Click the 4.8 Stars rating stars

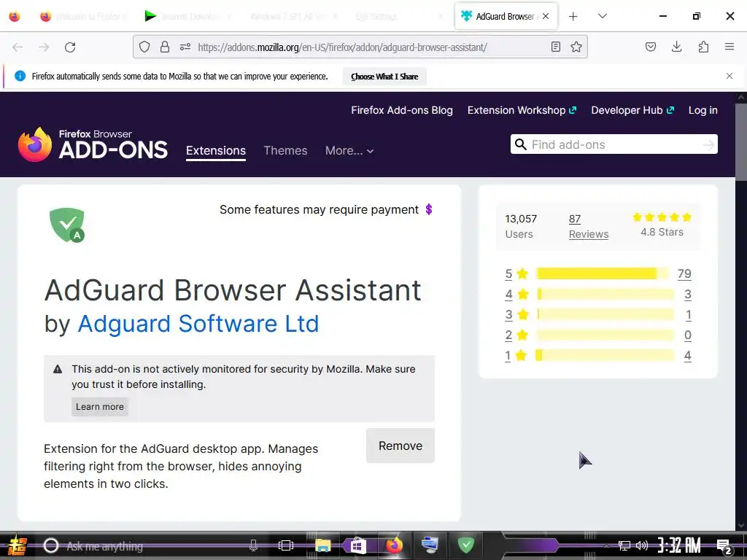point(662,217)
